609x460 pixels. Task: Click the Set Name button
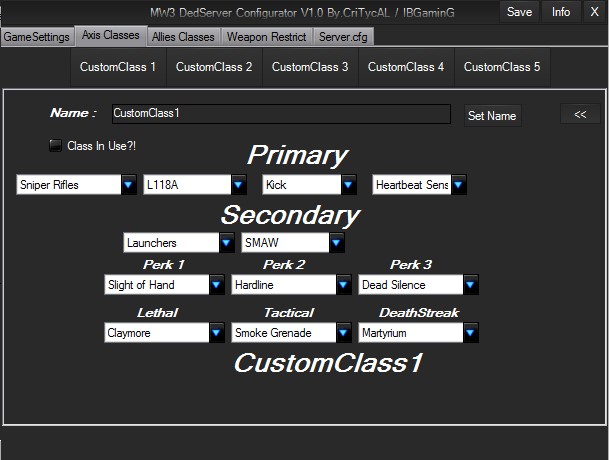tap(492, 116)
